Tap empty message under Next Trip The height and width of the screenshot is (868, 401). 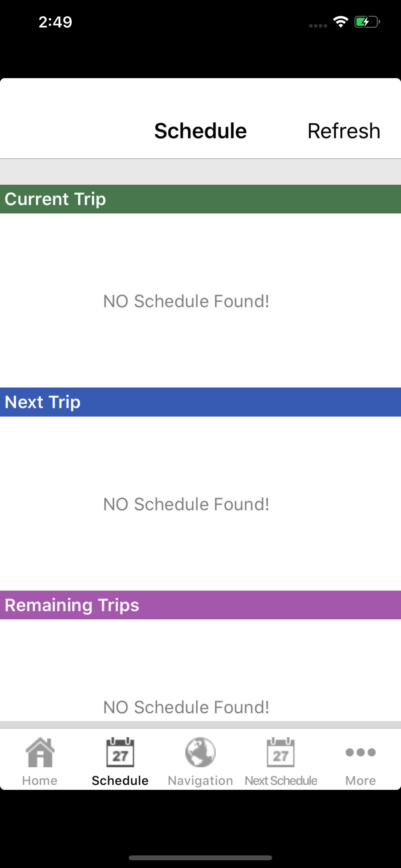(x=186, y=504)
